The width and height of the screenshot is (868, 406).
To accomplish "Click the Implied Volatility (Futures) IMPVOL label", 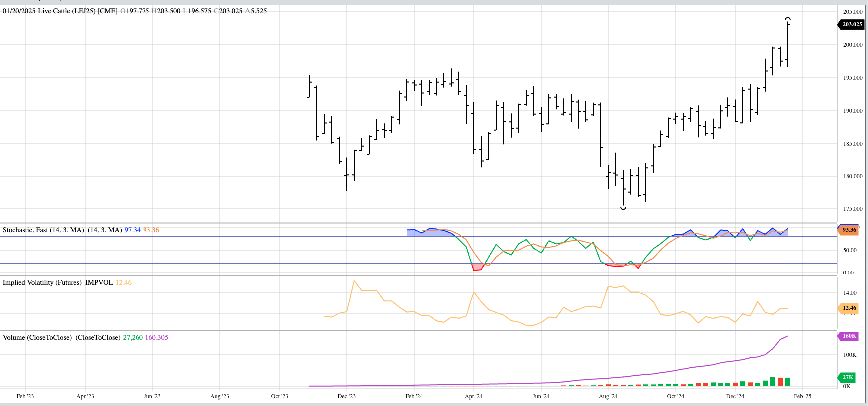I will 58,282.
